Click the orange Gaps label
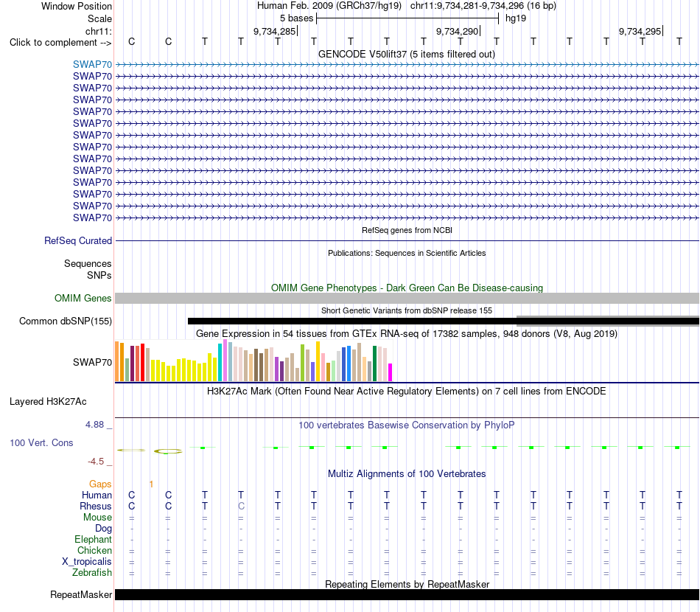 [100, 484]
